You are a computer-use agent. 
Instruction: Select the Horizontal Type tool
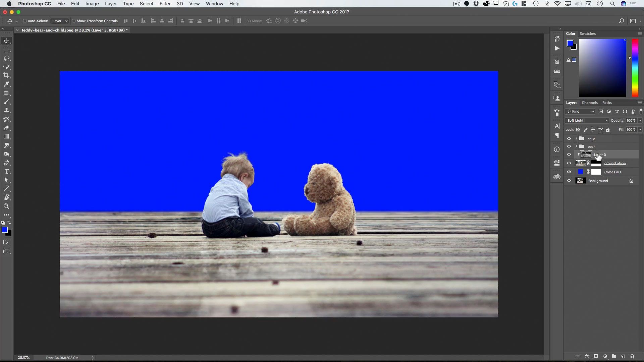pyautogui.click(x=6, y=171)
